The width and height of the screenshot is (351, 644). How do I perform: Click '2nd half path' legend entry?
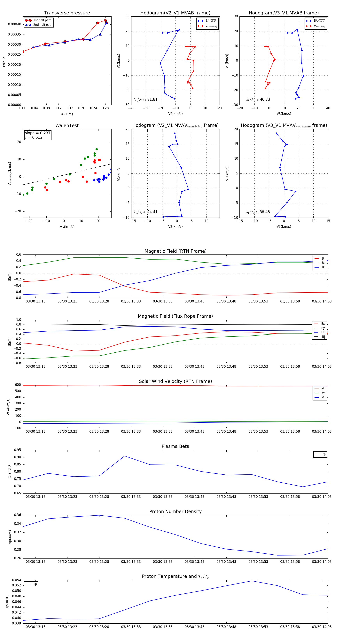pyautogui.click(x=39, y=25)
